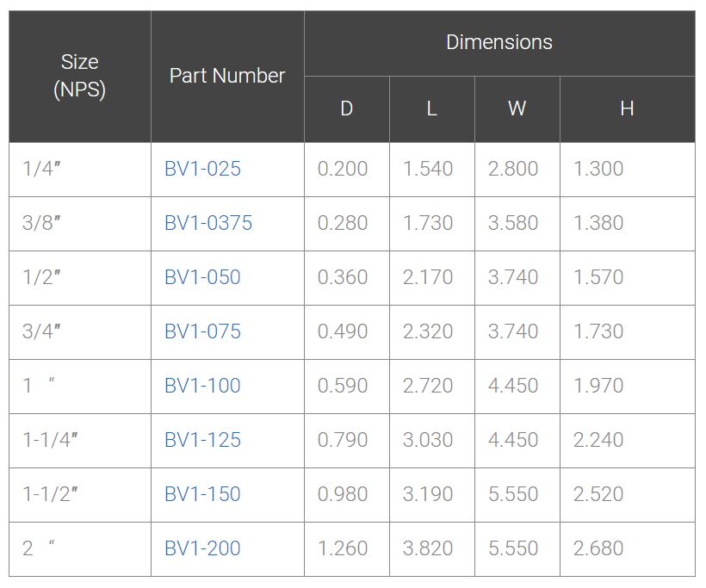Select the 2.240 H value cell
706x588 pixels.
[598, 440]
